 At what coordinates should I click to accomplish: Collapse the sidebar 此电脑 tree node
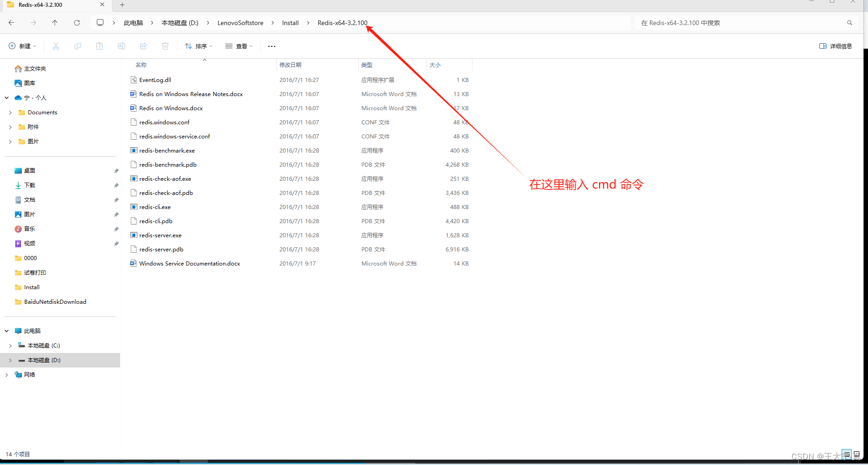(x=7, y=331)
